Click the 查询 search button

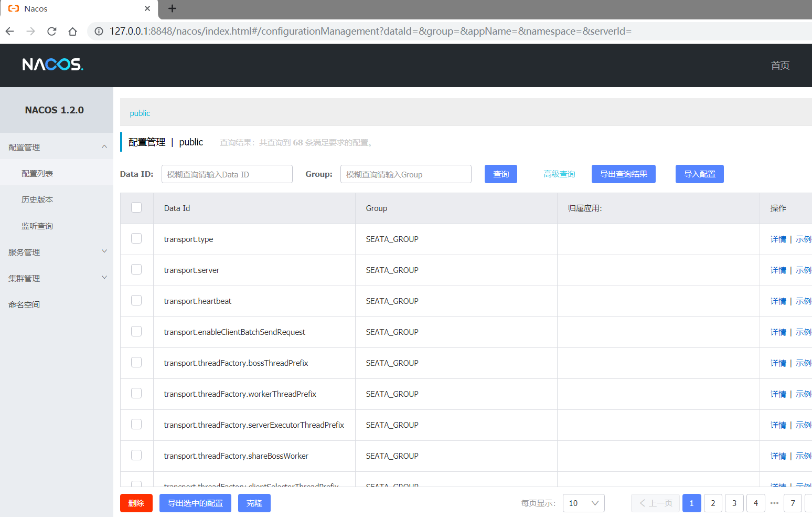[x=501, y=174]
